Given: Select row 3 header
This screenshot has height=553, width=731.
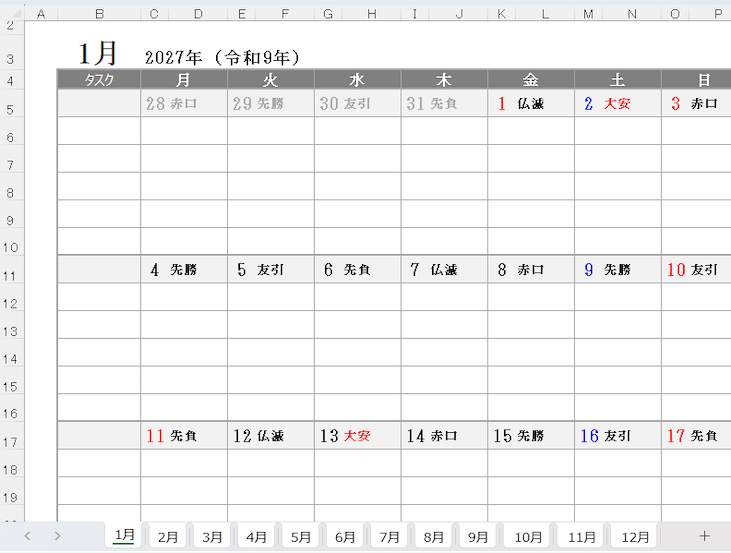Looking at the screenshot, I should pos(10,52).
